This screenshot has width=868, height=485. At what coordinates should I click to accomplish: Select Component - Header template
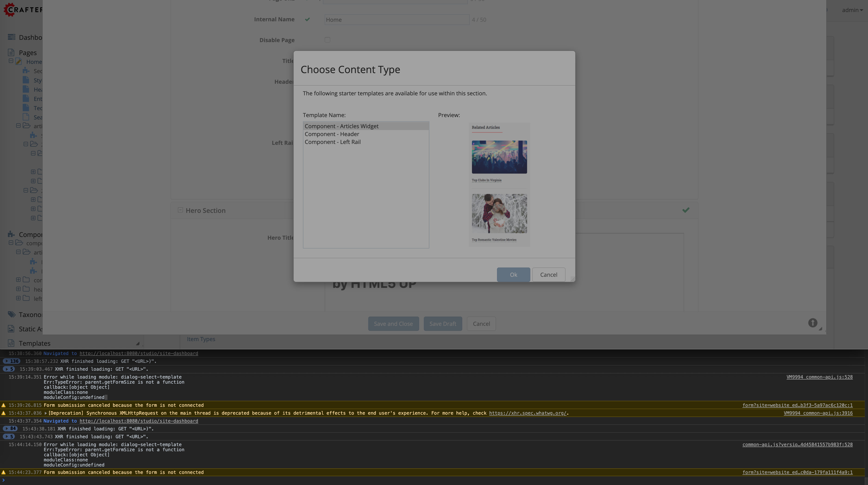coord(366,134)
